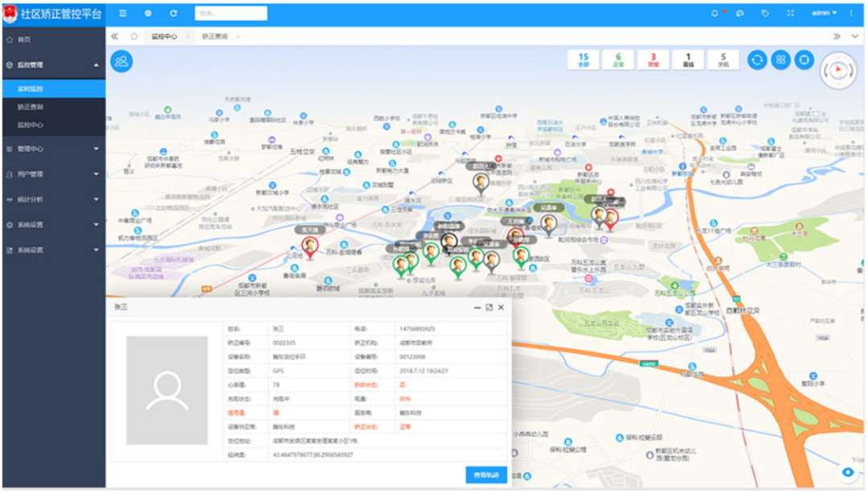Rotate map using compass left arrow

click(x=827, y=72)
